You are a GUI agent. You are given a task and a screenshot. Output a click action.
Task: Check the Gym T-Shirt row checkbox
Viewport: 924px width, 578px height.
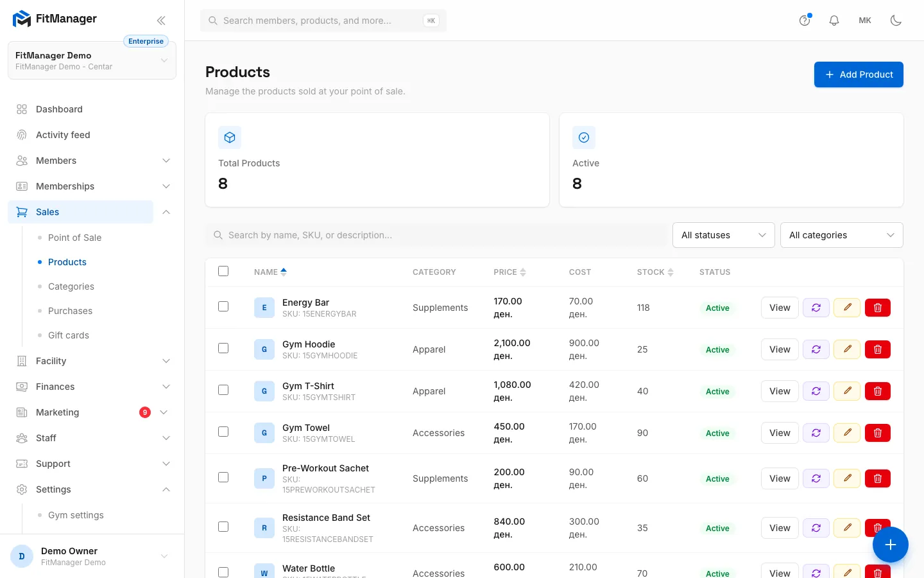pos(223,390)
